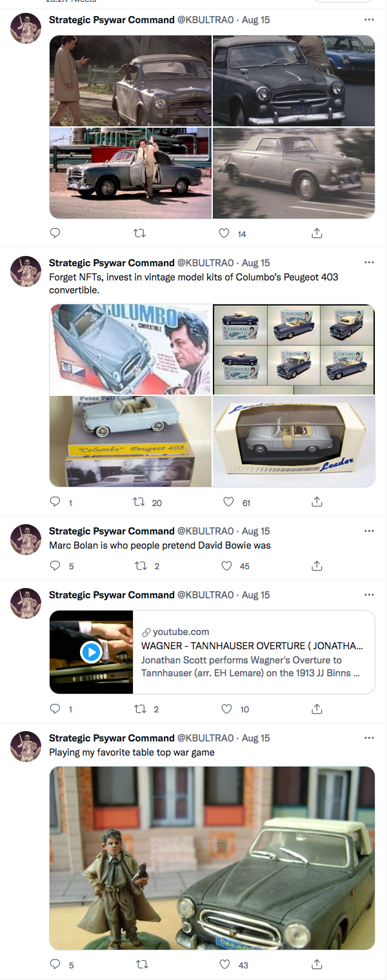Like the table top war game tweet
387x980 pixels.
tap(224, 965)
